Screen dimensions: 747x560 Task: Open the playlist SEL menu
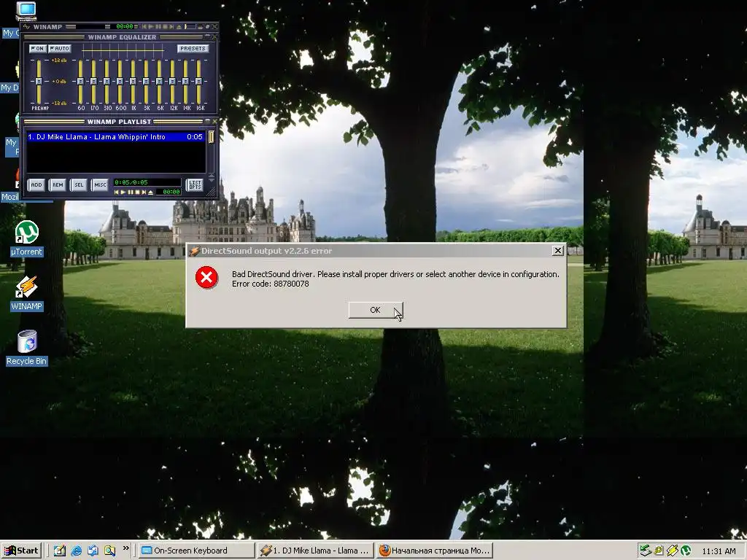79,184
